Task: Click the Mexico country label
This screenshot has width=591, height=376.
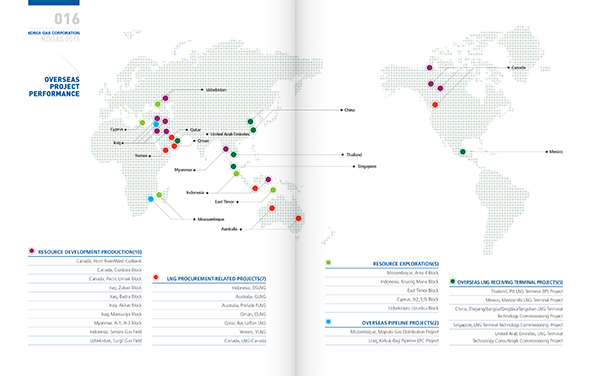Action: (556, 152)
